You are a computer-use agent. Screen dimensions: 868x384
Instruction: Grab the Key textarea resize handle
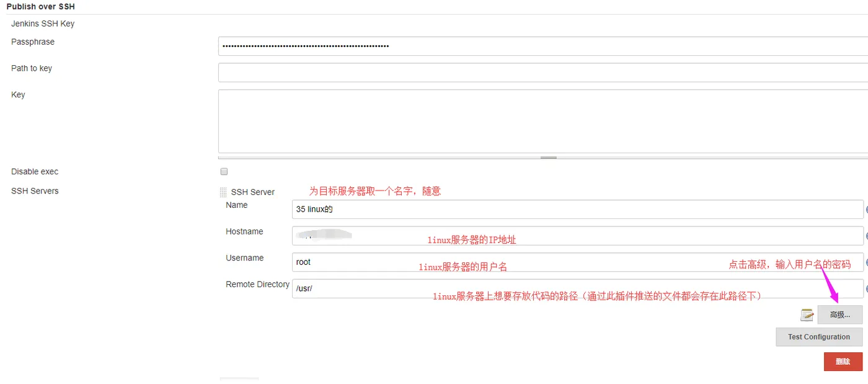coord(548,158)
